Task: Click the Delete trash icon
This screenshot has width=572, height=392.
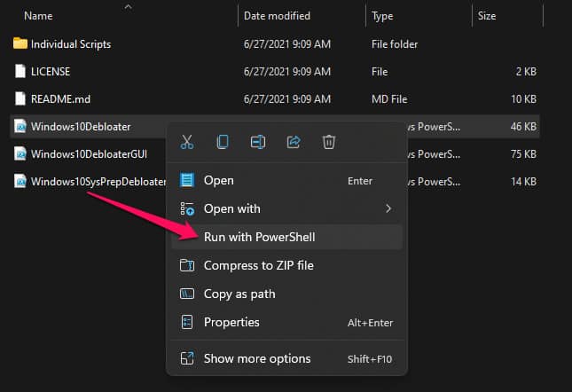Action: tap(329, 142)
